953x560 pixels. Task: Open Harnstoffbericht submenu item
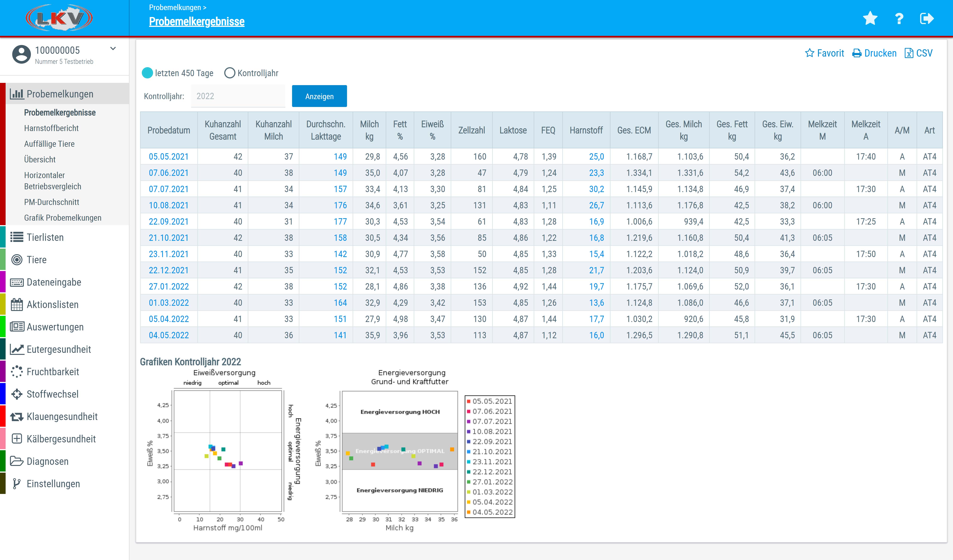pyautogui.click(x=51, y=128)
